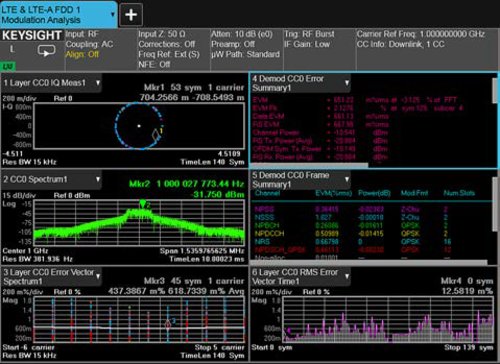This screenshot has width=500, height=364.
Task: Click the Num Slots column header
Action: click(x=459, y=193)
